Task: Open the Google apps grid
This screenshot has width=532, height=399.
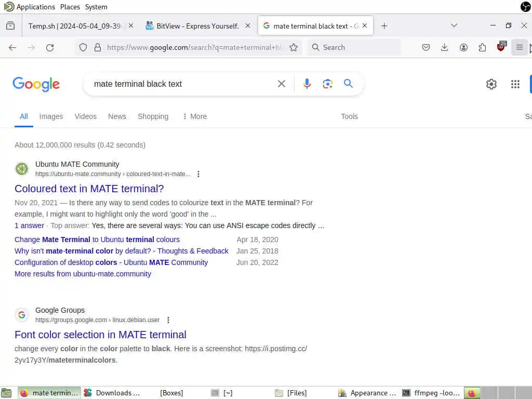Action: click(x=515, y=84)
